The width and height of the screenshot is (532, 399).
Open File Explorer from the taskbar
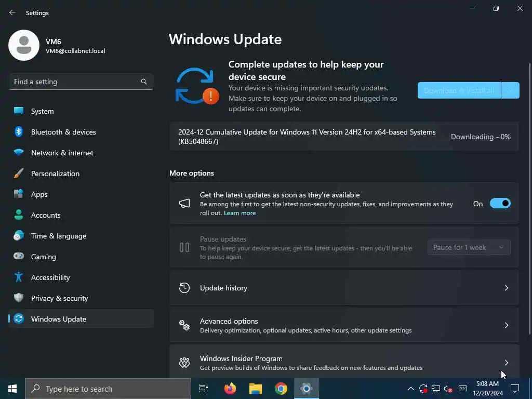[256, 389]
